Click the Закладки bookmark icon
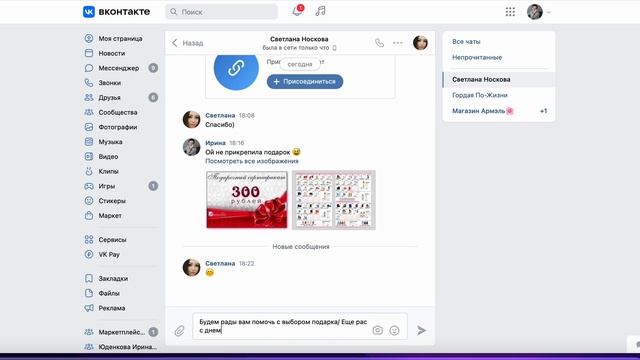Screen dimensions: 640x360 point(89,278)
